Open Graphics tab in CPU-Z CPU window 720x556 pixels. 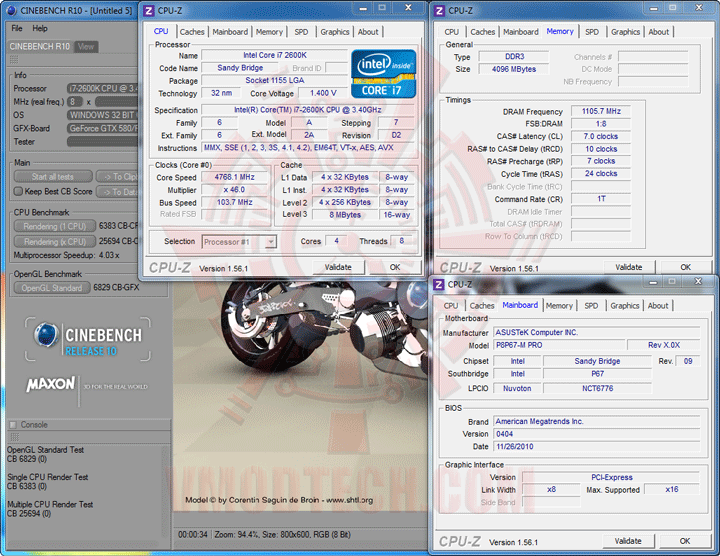pyautogui.click(x=335, y=32)
